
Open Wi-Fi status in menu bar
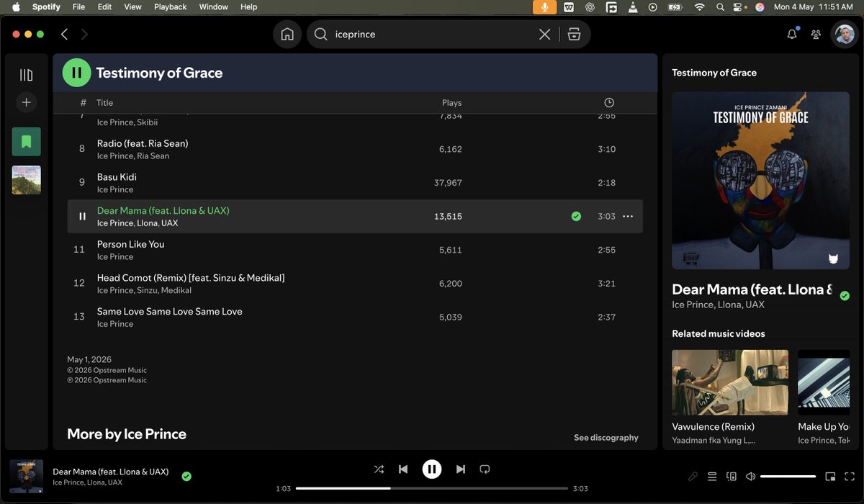pyautogui.click(x=698, y=7)
